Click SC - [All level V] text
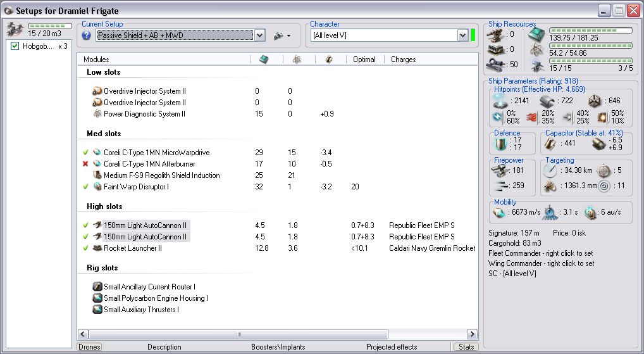This screenshot has height=354, width=644. pos(512,274)
